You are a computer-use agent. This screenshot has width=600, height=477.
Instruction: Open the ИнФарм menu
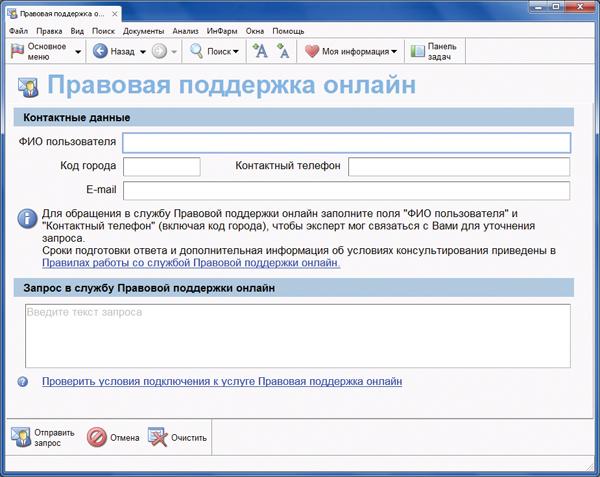tap(222, 31)
